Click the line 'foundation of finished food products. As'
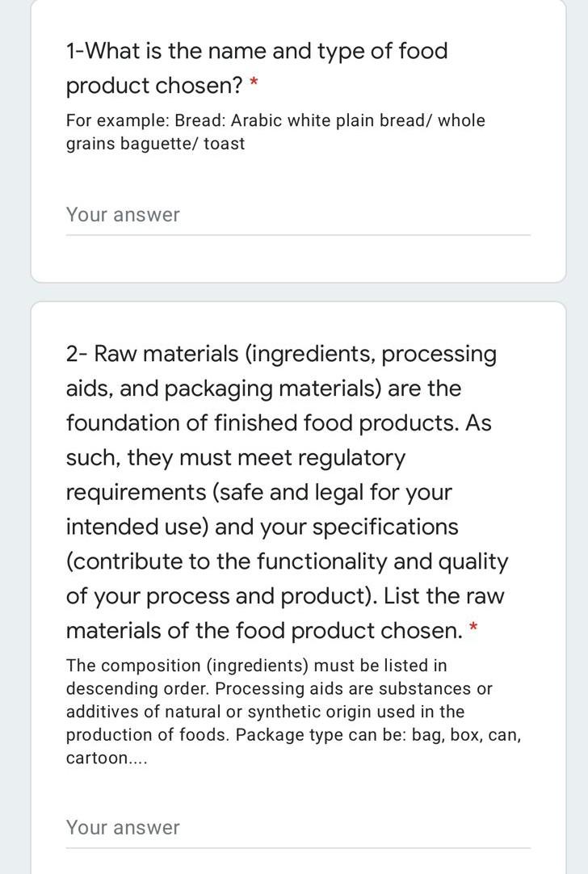The width and height of the screenshot is (588, 874). [279, 422]
